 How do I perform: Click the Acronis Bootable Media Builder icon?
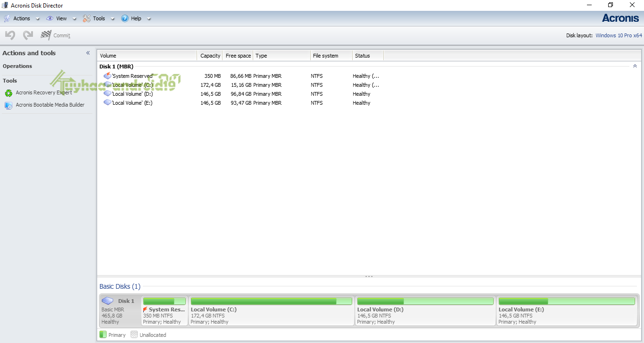click(8, 105)
